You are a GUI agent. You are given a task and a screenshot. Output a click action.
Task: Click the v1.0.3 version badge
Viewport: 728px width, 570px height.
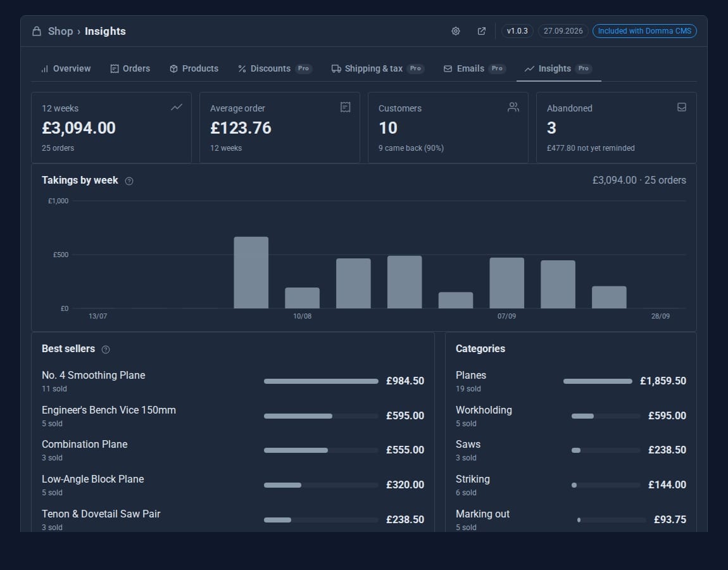click(517, 31)
